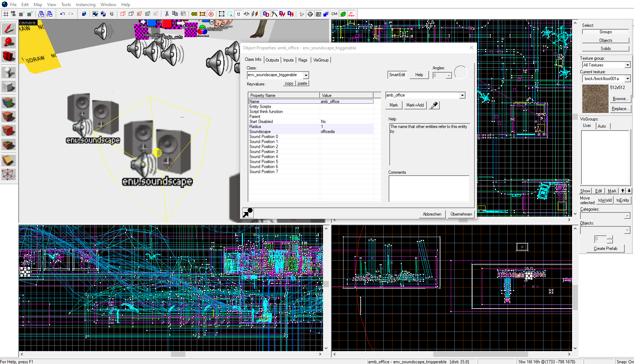The image size is (634, 364).
Task: Use the eyedropper picker beside Mark+Add
Action: pos(434,105)
